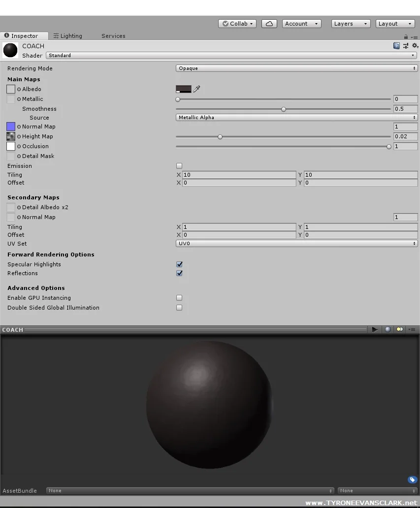Open the Services tab
The height and width of the screenshot is (508, 420).
click(113, 35)
